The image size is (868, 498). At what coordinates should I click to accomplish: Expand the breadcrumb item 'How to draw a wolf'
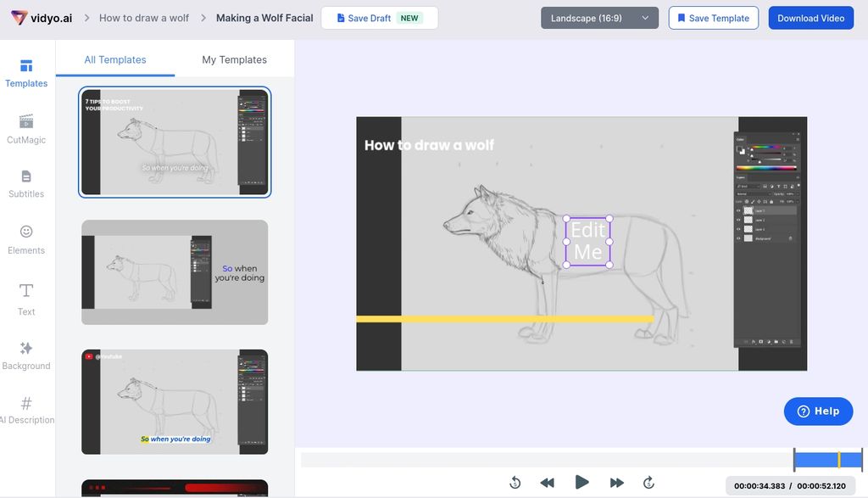146,16
